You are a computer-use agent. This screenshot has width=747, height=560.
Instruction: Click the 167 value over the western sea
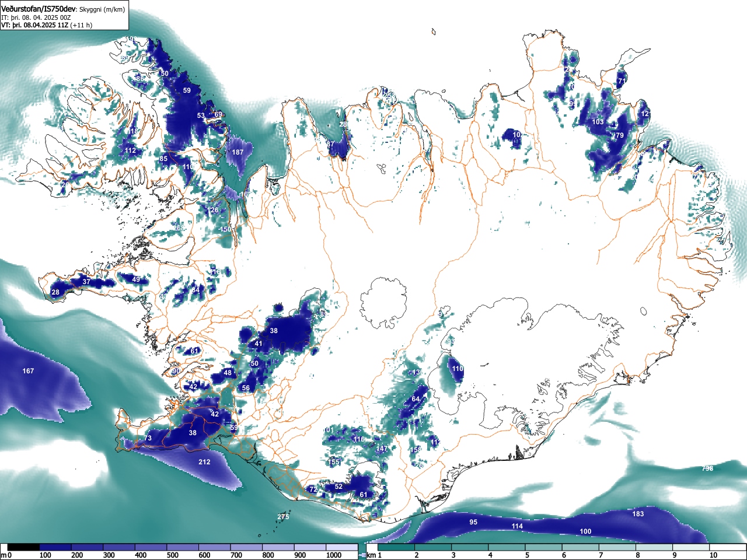(28, 371)
